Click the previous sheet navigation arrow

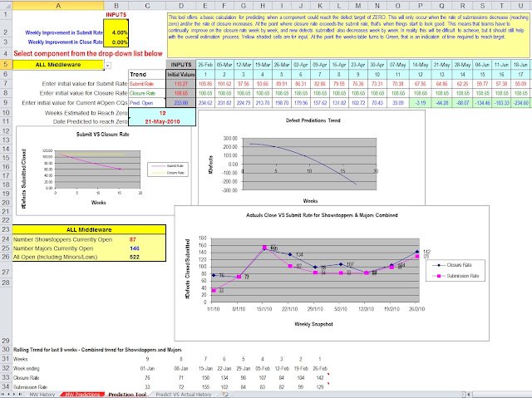tap(9, 395)
